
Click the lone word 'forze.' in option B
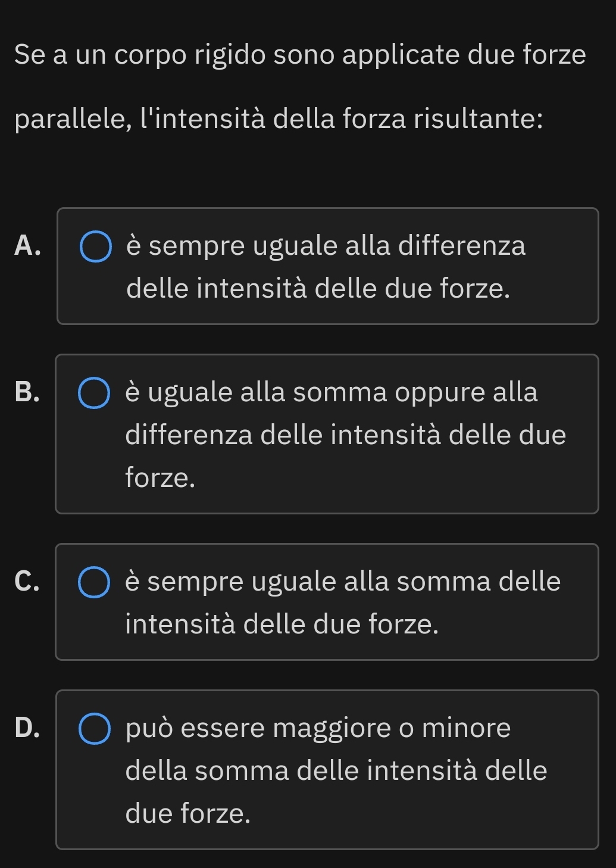coord(160,477)
